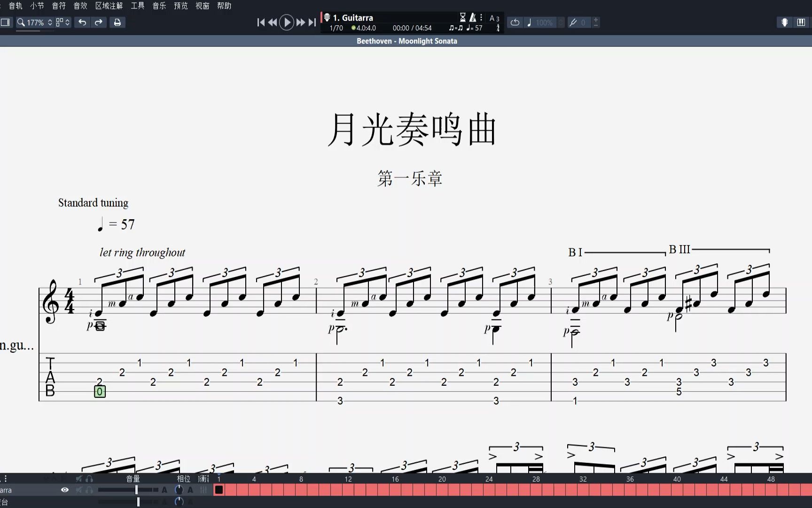Click the tempo 57 indicator
Viewport: 812px width, 508px height.
tap(475, 28)
